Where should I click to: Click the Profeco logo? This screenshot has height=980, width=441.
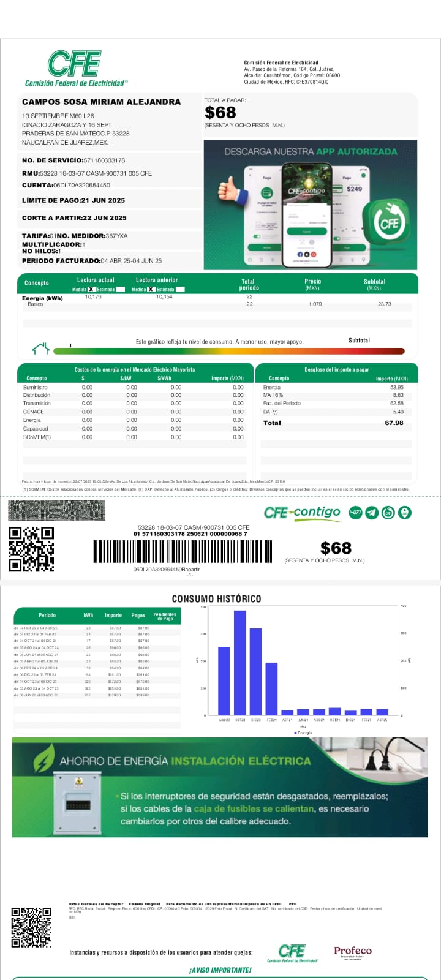(x=352, y=952)
